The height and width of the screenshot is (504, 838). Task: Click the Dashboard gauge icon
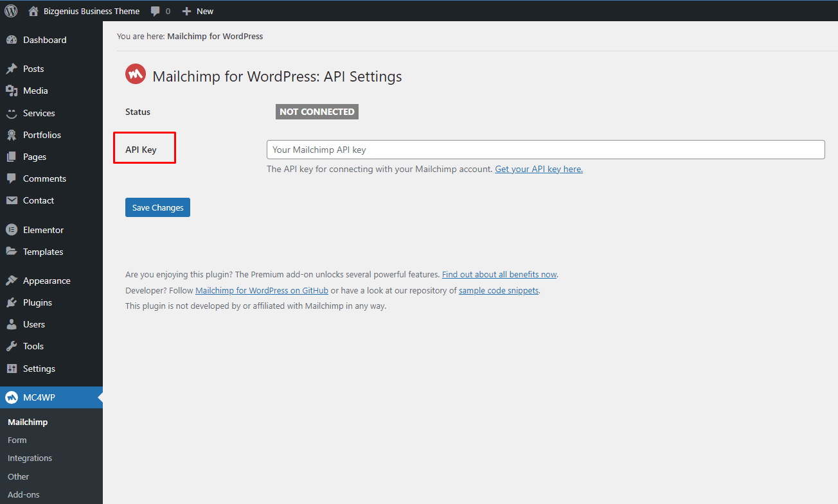12,40
